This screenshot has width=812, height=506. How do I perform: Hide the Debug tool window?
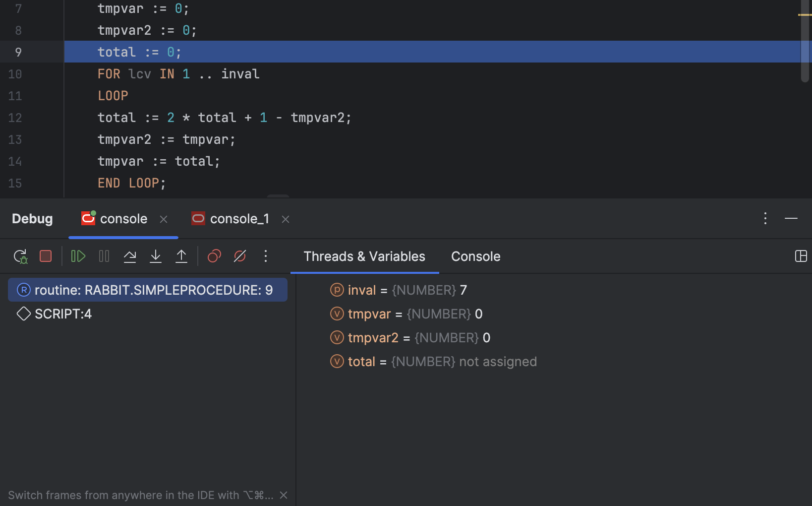pos(791,218)
